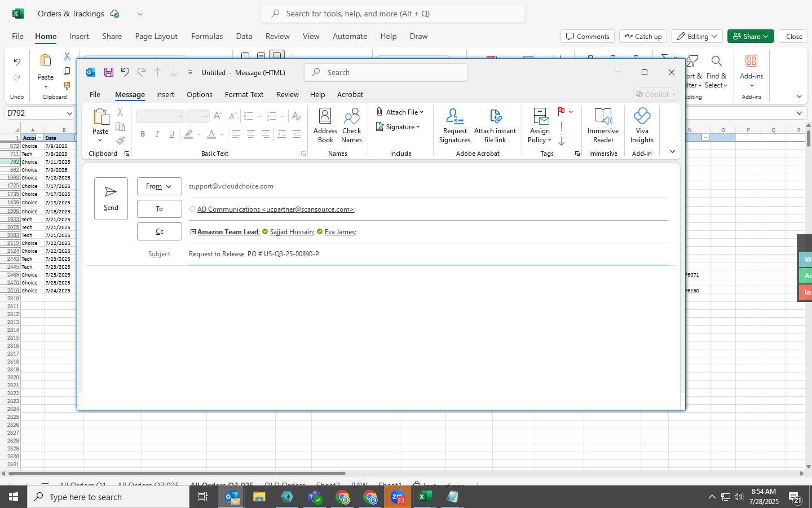Toggle Italic formatting
Image resolution: width=812 pixels, height=508 pixels.
click(157, 134)
